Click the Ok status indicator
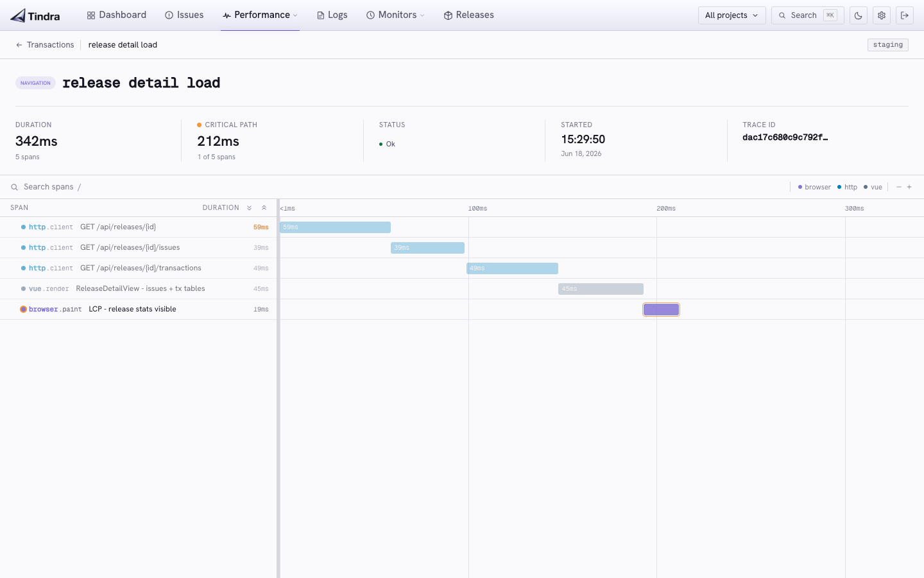924x578 pixels. (387, 144)
